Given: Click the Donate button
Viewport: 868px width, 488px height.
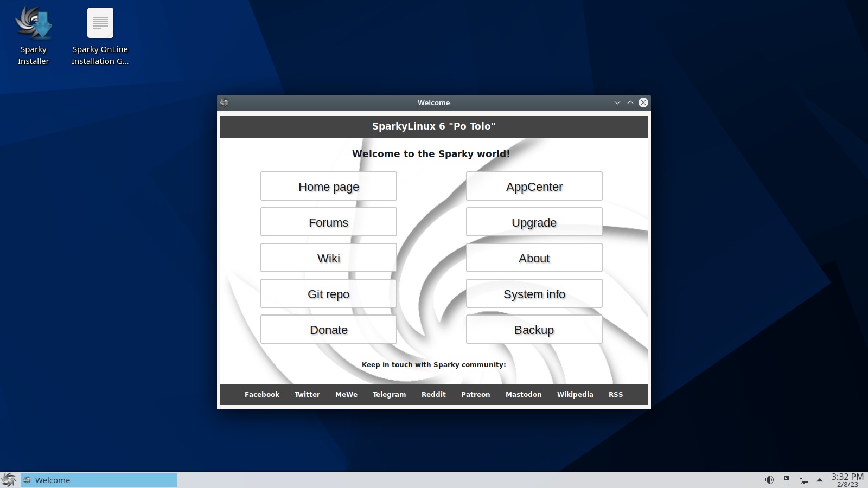Looking at the screenshot, I should tap(329, 330).
